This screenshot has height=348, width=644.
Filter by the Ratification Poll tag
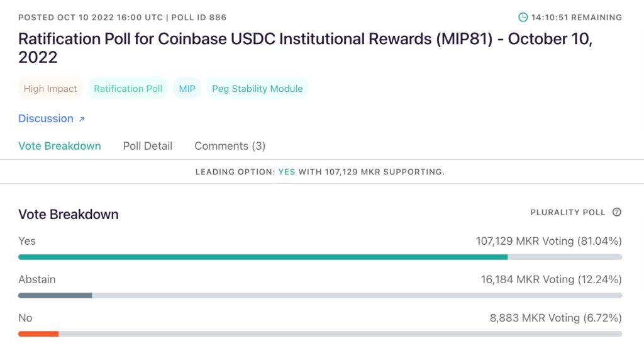click(128, 89)
